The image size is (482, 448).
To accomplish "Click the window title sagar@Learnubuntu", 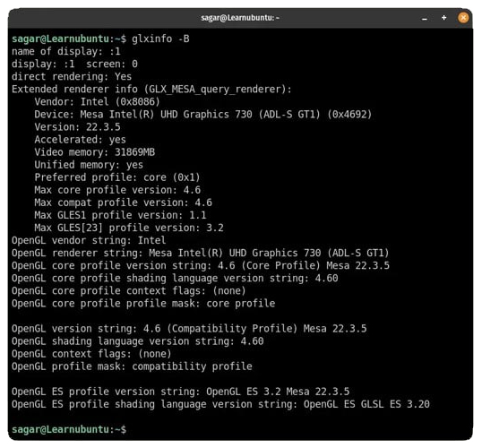I will point(240,18).
